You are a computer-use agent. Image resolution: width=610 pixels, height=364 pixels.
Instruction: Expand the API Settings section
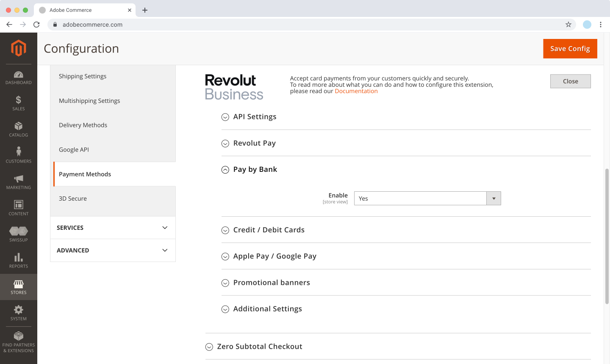click(x=254, y=117)
